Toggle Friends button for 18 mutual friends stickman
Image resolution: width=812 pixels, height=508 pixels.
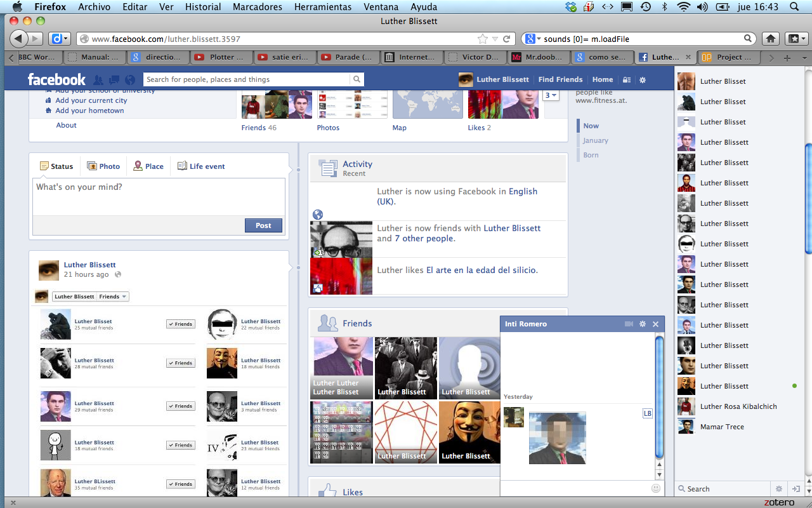(x=181, y=445)
